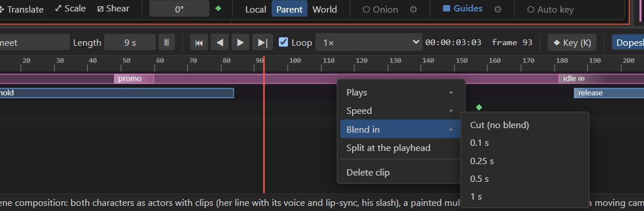Image resolution: width=644 pixels, height=211 pixels.
Task: Choose Delete clip
Action: 401,173
